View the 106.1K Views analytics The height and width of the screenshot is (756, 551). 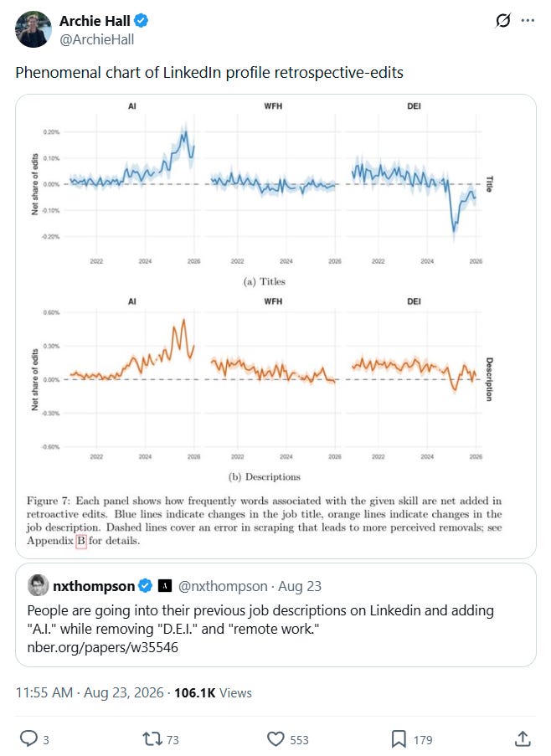(x=213, y=692)
